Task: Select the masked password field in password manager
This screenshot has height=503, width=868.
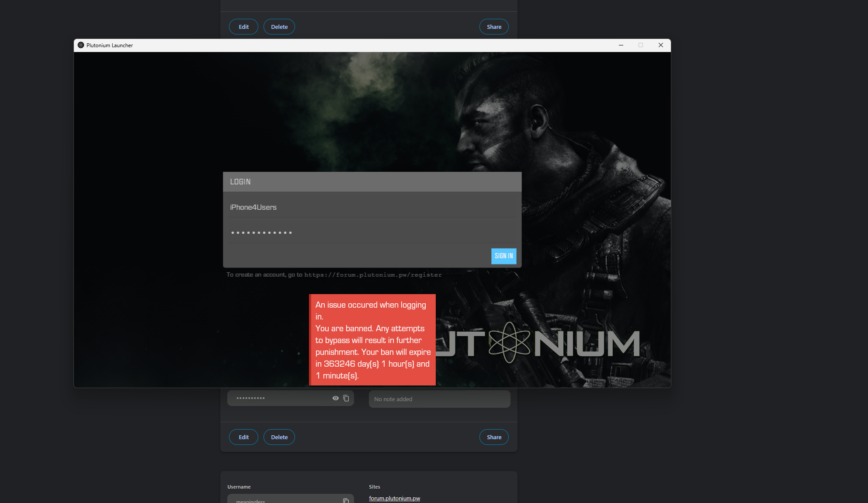Action: click(x=291, y=398)
